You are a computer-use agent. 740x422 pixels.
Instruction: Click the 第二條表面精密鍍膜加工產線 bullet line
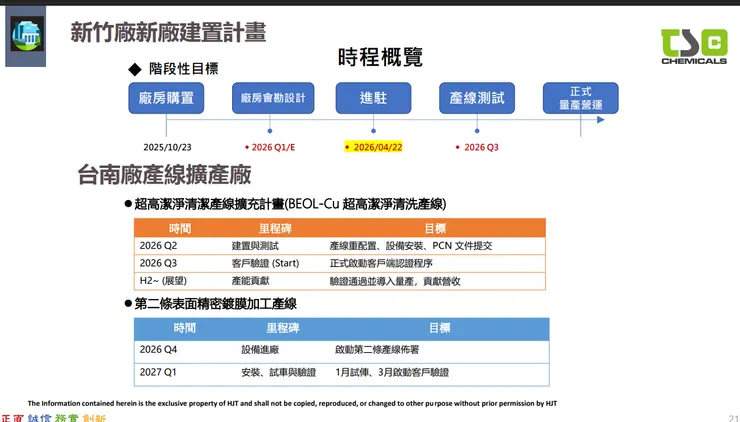coord(210,304)
